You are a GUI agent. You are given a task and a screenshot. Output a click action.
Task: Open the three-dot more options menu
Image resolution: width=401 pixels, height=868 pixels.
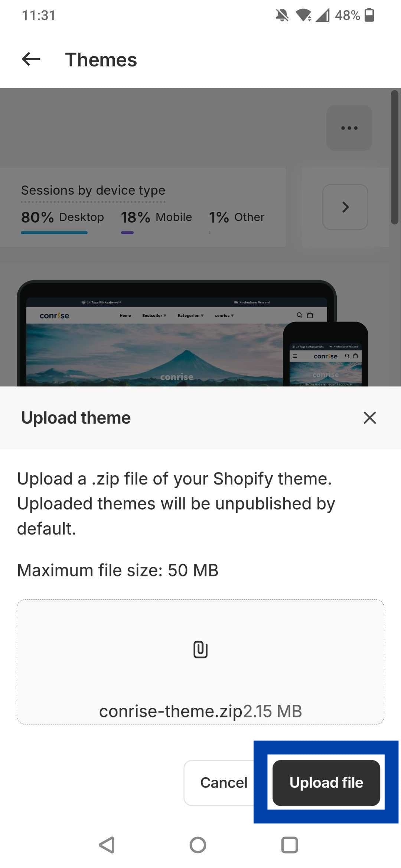pos(349,128)
